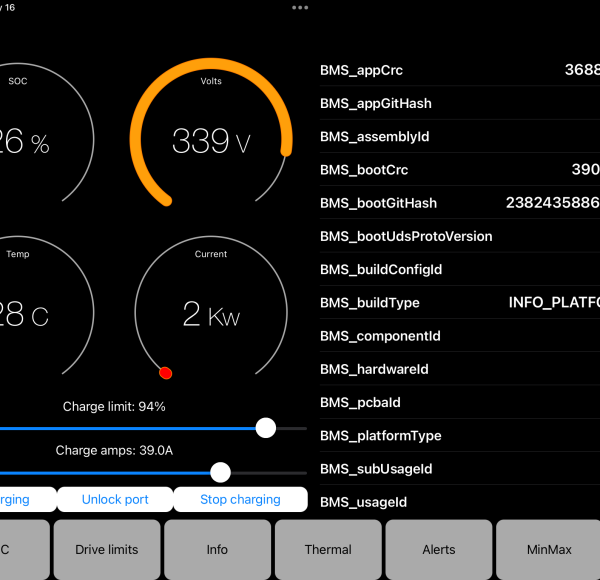Switch to the Thermal tab
600x580 pixels.
328,549
